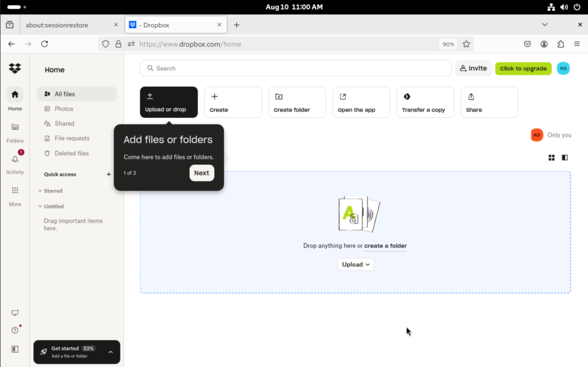Open system volume control

pyautogui.click(x=564, y=7)
